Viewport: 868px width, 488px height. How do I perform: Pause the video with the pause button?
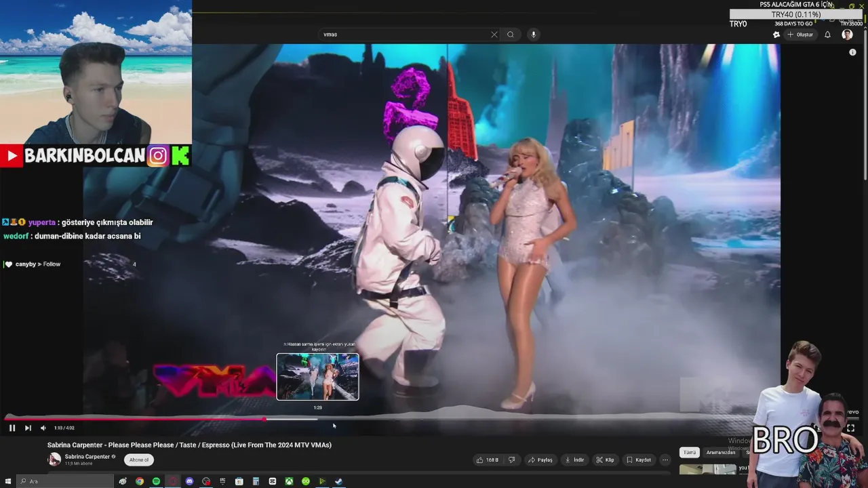[x=12, y=428]
